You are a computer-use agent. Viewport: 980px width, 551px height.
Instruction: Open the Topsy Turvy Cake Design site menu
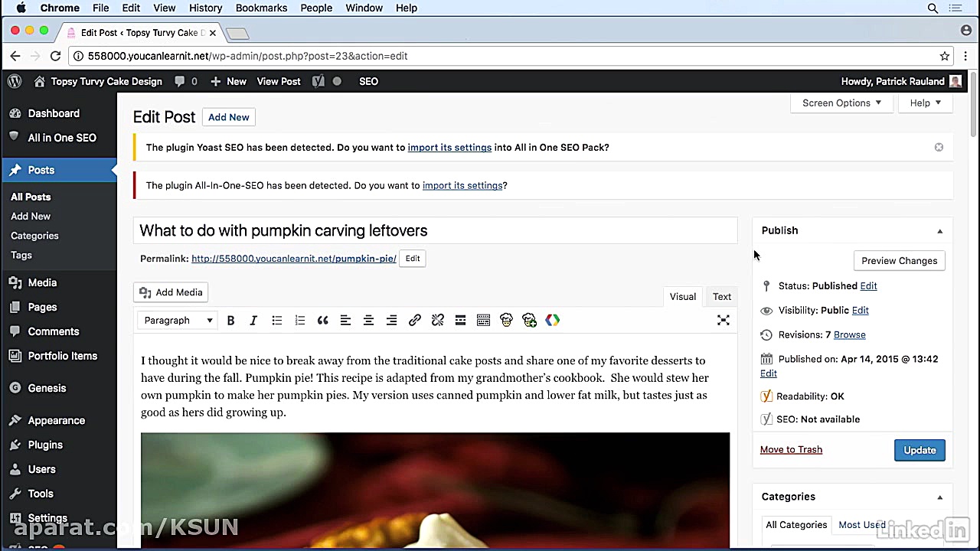point(98,81)
